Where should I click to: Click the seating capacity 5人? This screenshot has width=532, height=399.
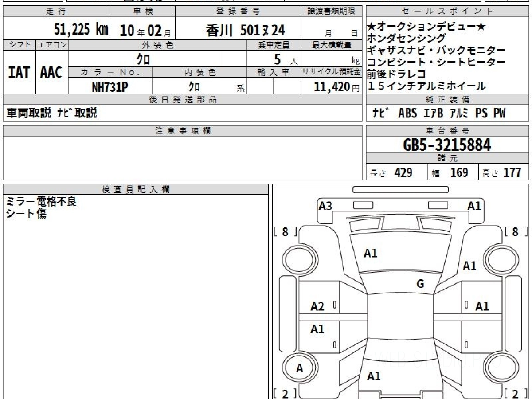tap(286, 59)
